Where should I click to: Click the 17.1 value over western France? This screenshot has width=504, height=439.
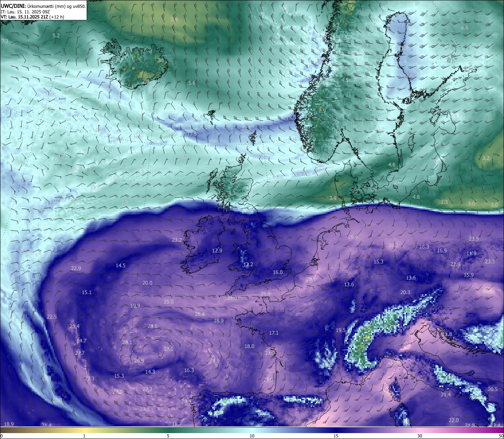tap(274, 333)
